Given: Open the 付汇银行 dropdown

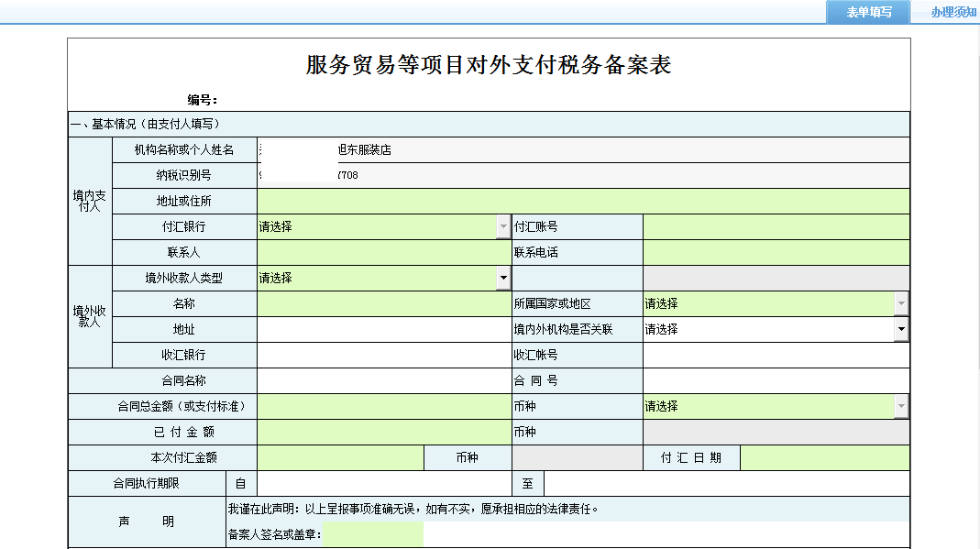Looking at the screenshot, I should tap(502, 225).
